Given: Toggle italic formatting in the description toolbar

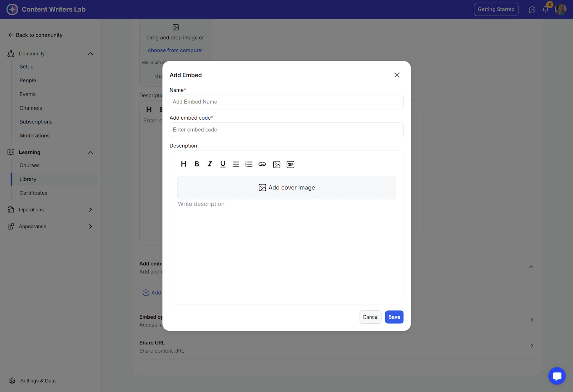Looking at the screenshot, I should point(210,164).
